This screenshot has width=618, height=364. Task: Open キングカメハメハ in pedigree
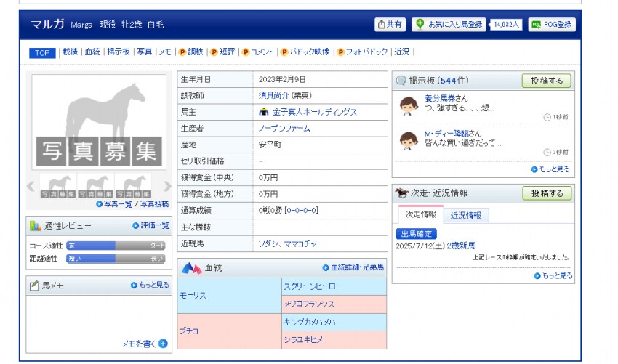(310, 323)
